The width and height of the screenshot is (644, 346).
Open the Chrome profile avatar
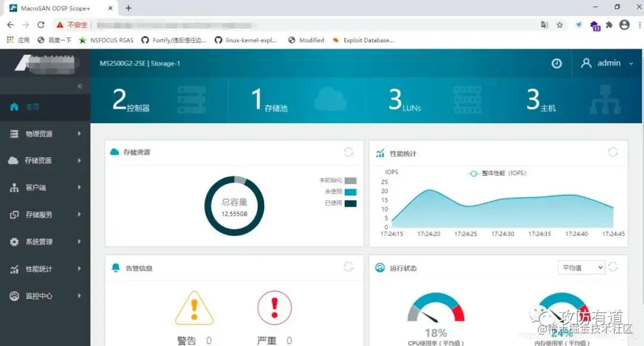coord(624,25)
